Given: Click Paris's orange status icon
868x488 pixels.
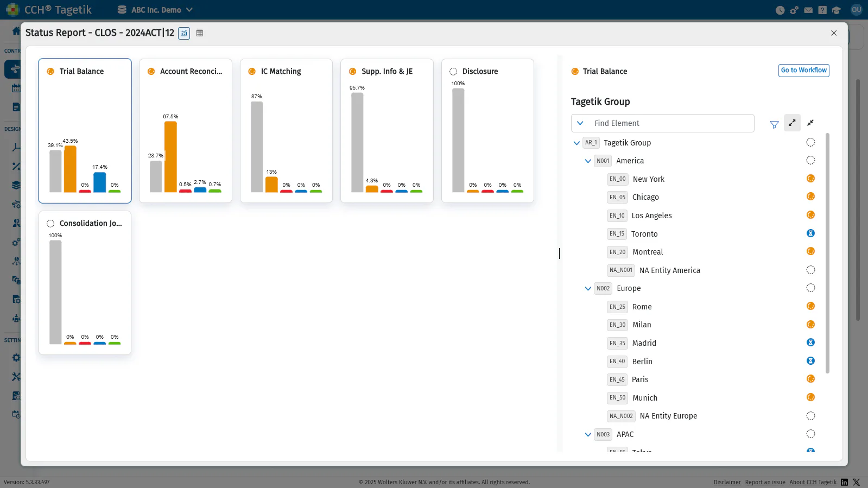Looking at the screenshot, I should click(x=810, y=379).
